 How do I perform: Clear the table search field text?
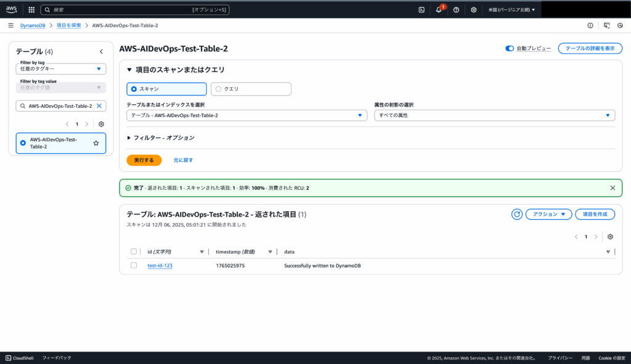(99, 106)
